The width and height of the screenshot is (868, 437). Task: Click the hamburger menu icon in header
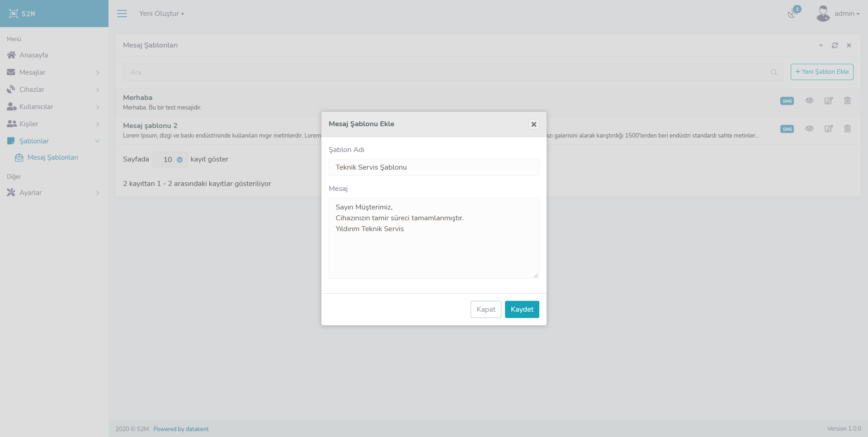[x=122, y=14]
